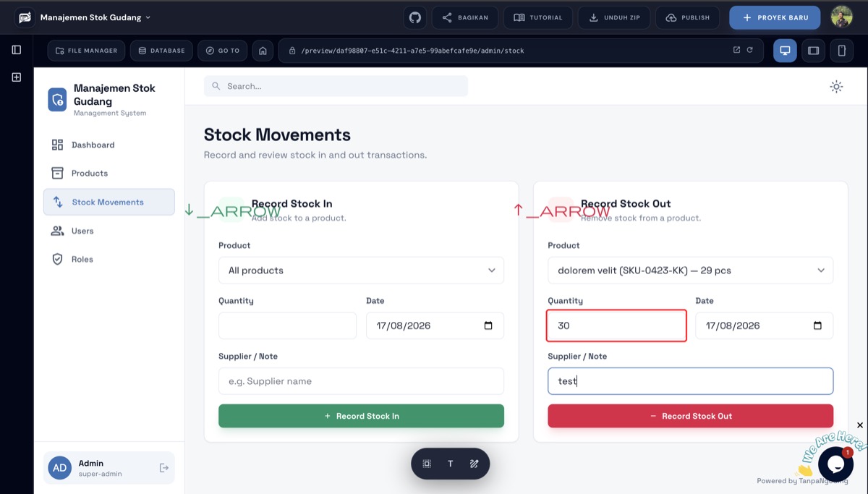This screenshot has height=494, width=868.
Task: Click the sun theme icon
Action: (x=836, y=87)
